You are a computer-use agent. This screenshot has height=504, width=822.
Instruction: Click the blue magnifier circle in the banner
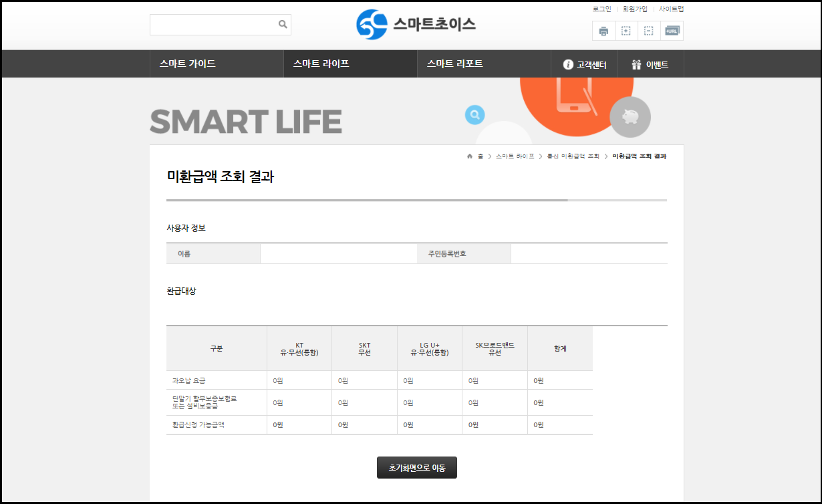coord(474,115)
